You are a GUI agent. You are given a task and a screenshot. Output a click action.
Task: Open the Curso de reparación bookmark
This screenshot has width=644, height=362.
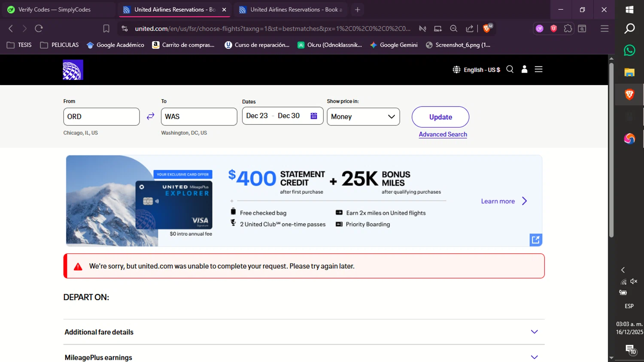(x=257, y=45)
